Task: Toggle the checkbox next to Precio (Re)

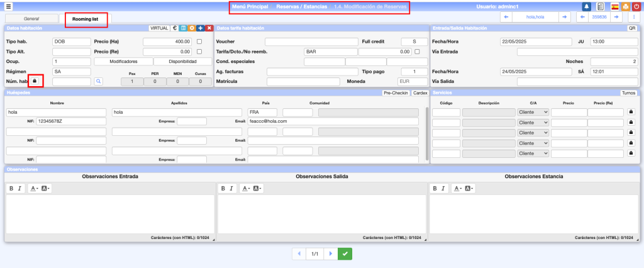Action: pyautogui.click(x=199, y=52)
